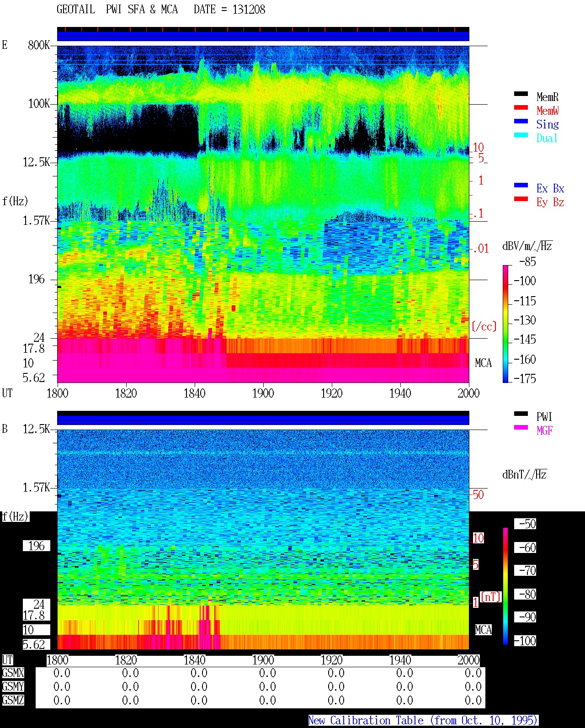Click GSMY value 0.0 under 1900
This screenshot has width=585, height=728.
[x=267, y=687]
